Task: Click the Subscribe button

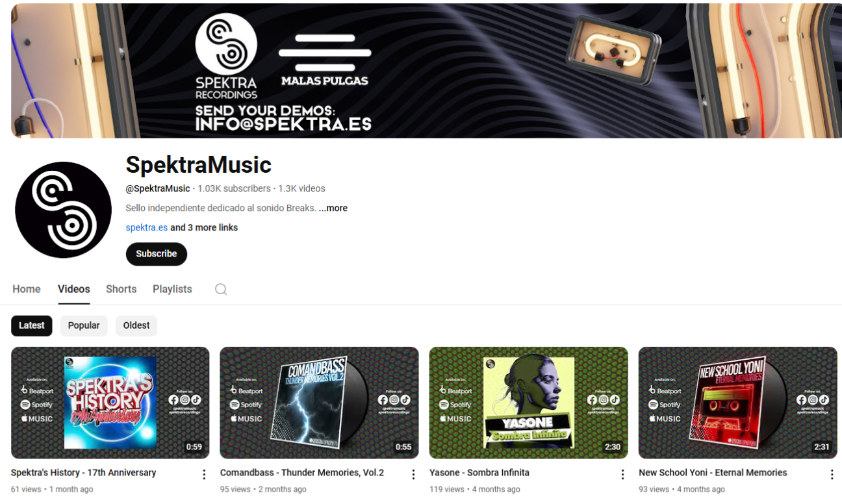Action: point(157,254)
